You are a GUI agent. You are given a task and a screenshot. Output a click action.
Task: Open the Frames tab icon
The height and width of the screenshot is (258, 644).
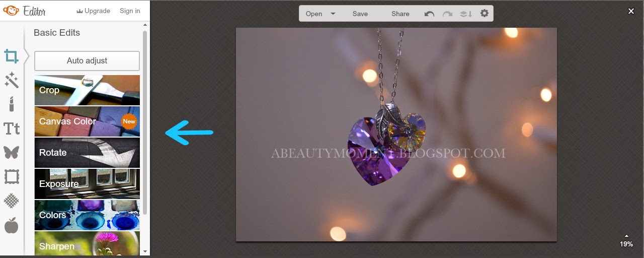(12, 176)
